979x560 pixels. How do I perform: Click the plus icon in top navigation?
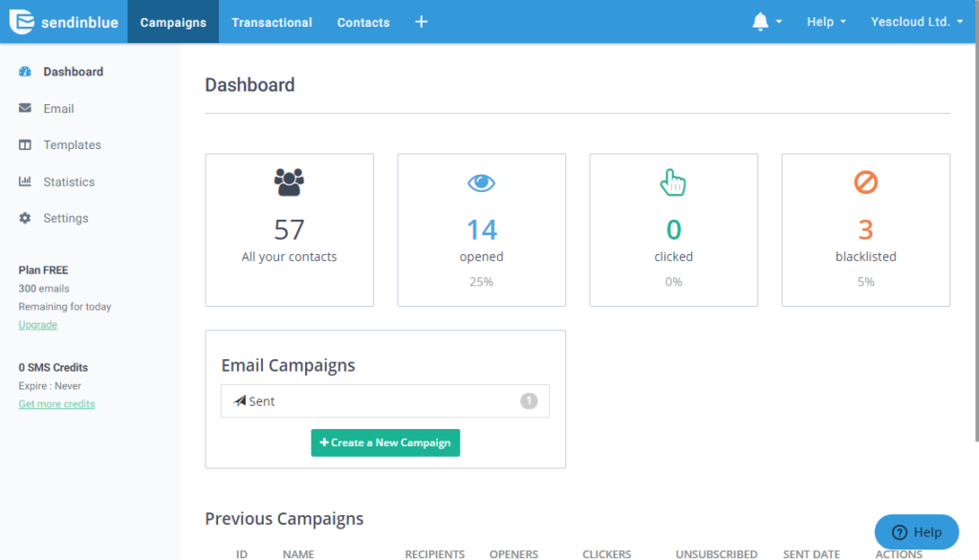422,22
